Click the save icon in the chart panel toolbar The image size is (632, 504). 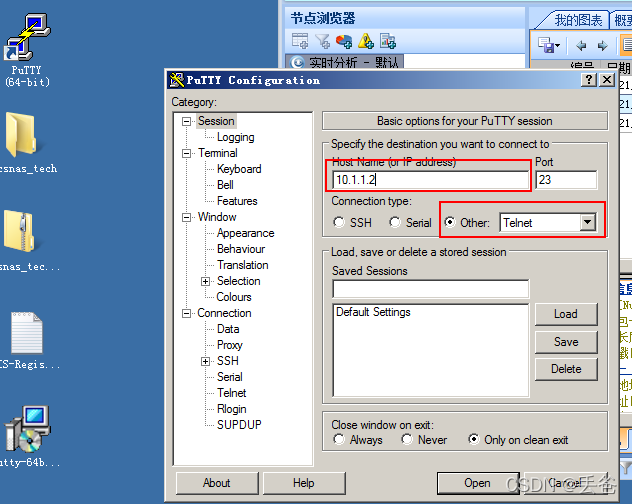(546, 45)
